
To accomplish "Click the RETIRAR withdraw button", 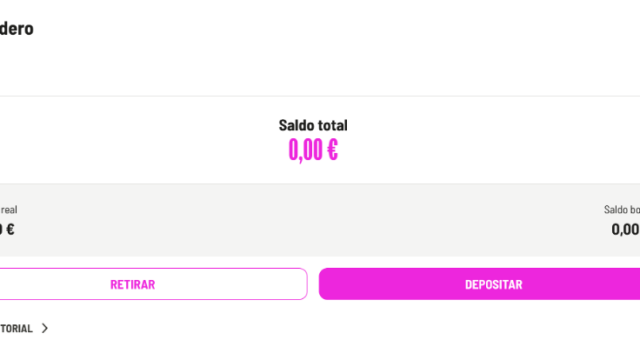I will point(153,284).
